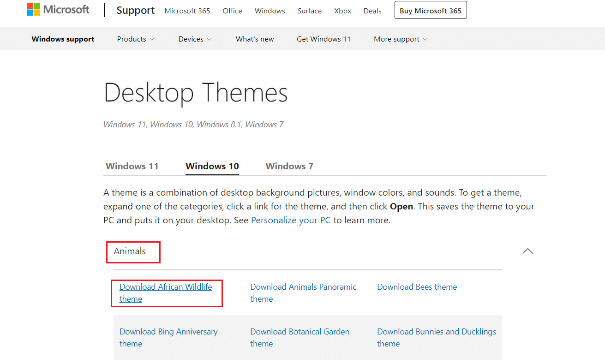The image size is (605, 364).
Task: Collapse the Animals category chevron
Action: coord(527,251)
